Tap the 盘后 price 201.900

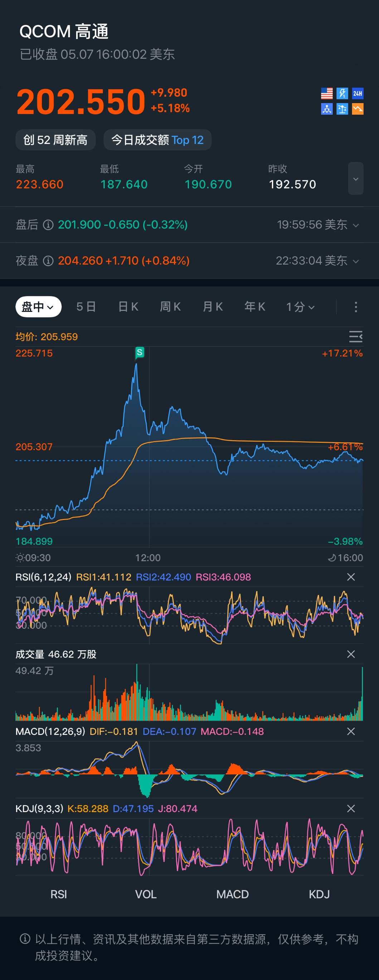click(x=79, y=225)
